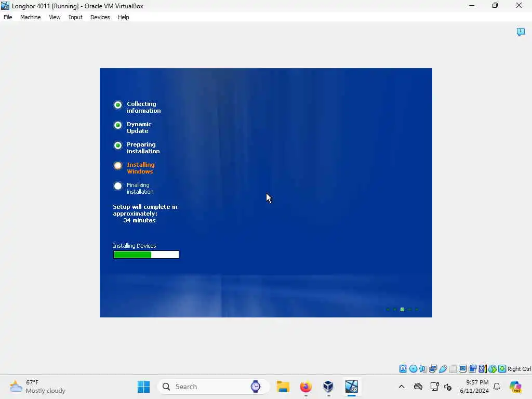
Task: Click the Installing Windows step bullet
Action: [118, 166]
